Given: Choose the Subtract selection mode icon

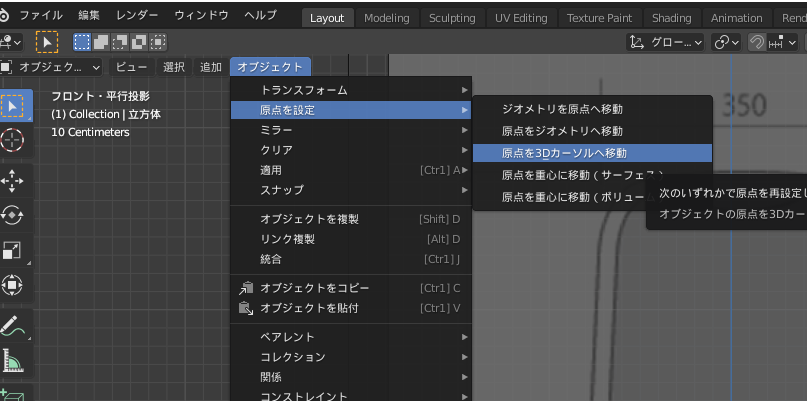Looking at the screenshot, I should (x=120, y=42).
